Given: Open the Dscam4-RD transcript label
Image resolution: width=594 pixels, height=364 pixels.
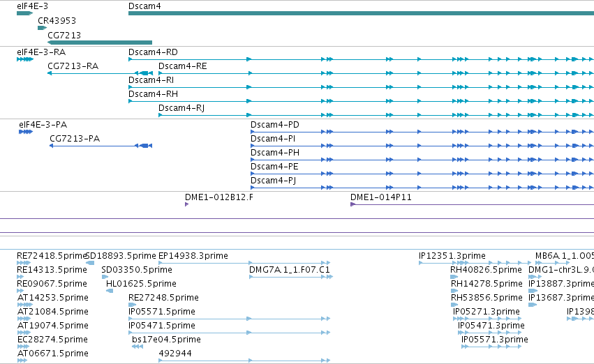Looking at the screenshot, I should (x=153, y=52).
